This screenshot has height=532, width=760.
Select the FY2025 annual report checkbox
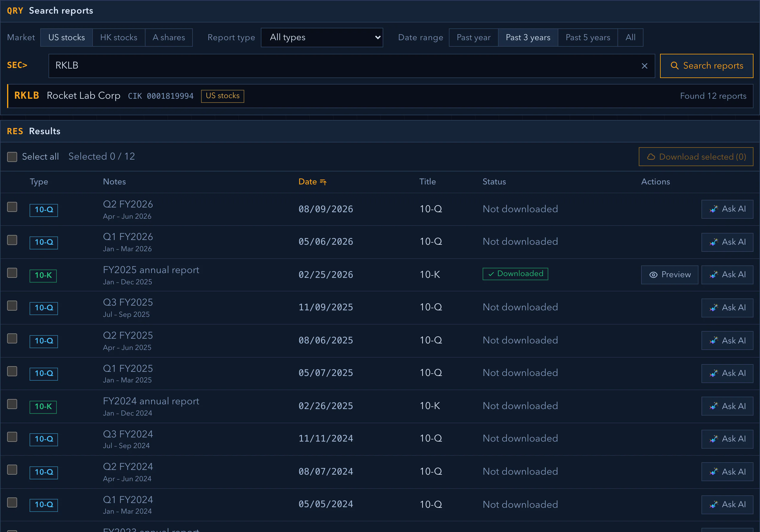[x=12, y=273]
